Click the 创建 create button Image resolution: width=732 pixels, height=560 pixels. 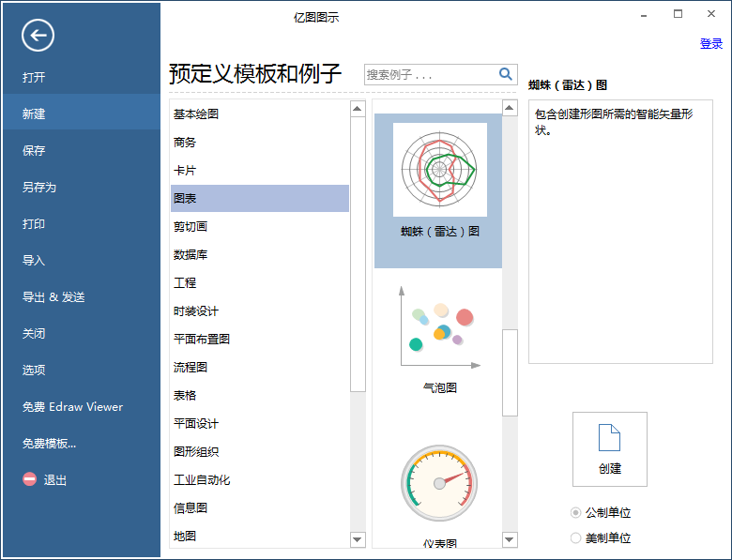[x=610, y=449]
